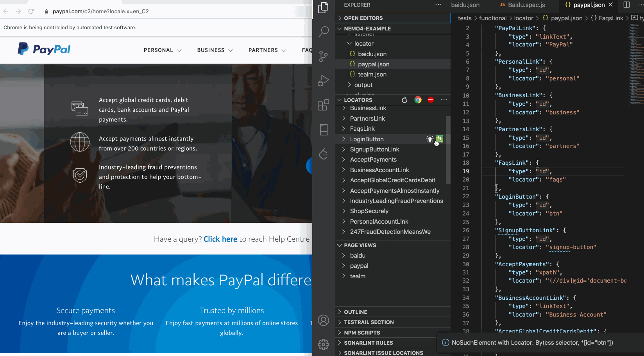Viewport: 644px width, 356px height.
Task: Click the Chrome address bar URL
Action: pyautogui.click(x=101, y=11)
